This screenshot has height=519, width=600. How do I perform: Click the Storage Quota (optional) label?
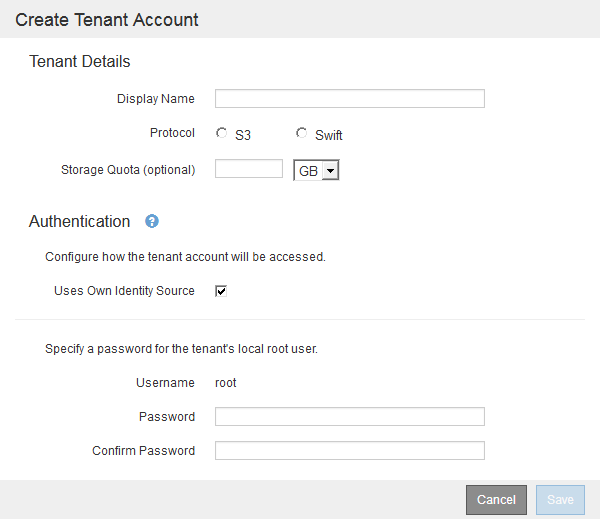coord(128,170)
